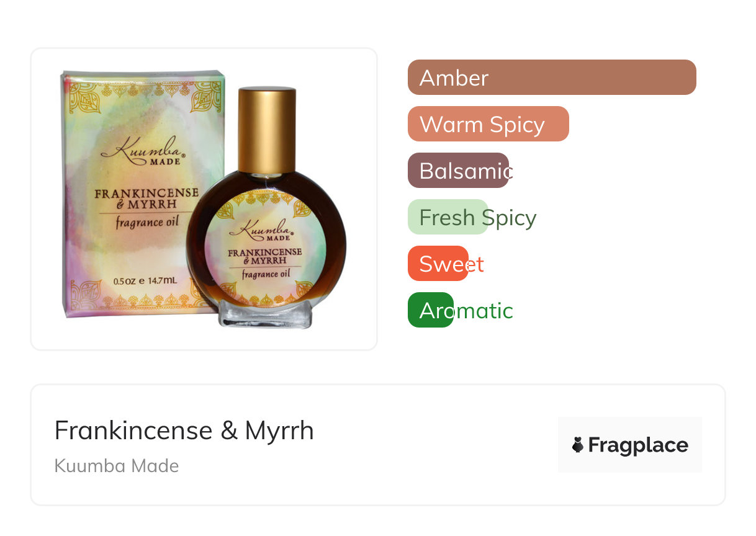The image size is (756, 536).
Task: Click the Aromatic accord bar
Action: [431, 310]
